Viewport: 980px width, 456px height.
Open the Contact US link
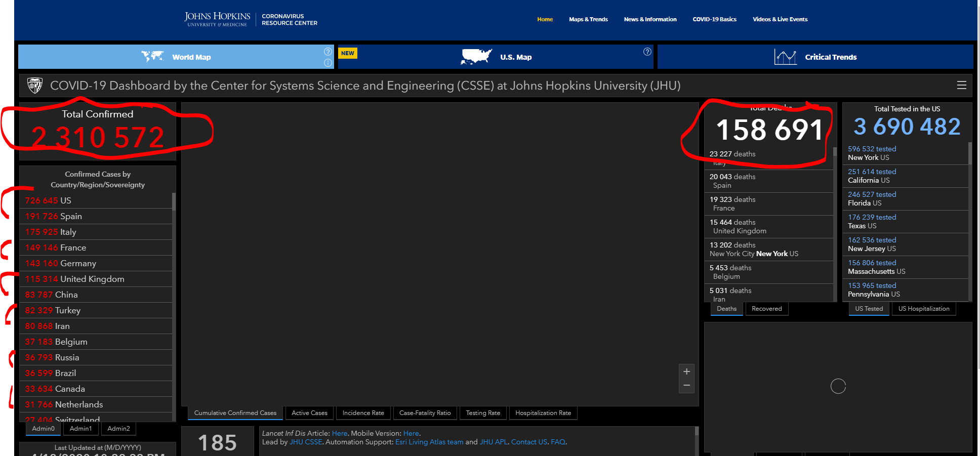[x=529, y=442]
